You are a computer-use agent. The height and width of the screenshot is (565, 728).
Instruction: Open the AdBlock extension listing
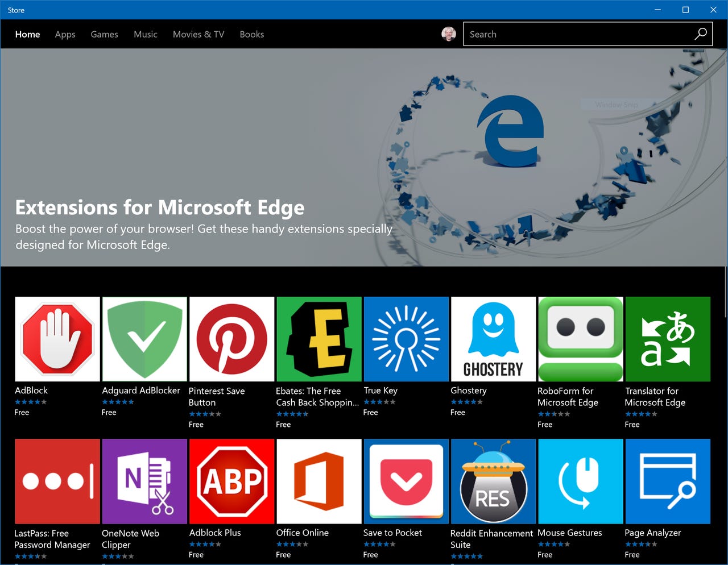point(57,338)
